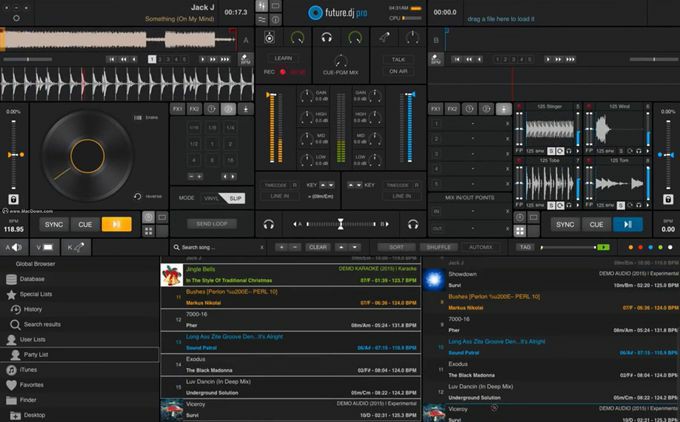Fast forward triple arrow on deck A

click(x=225, y=59)
